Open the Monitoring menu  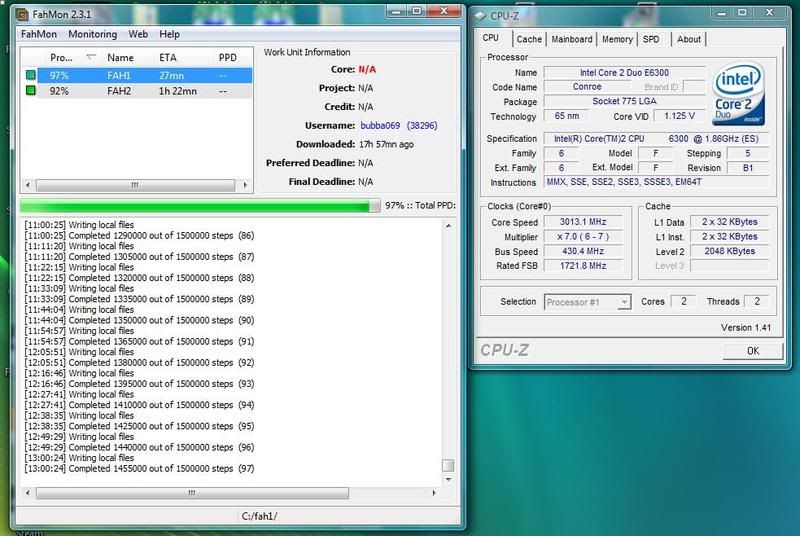coord(92,34)
